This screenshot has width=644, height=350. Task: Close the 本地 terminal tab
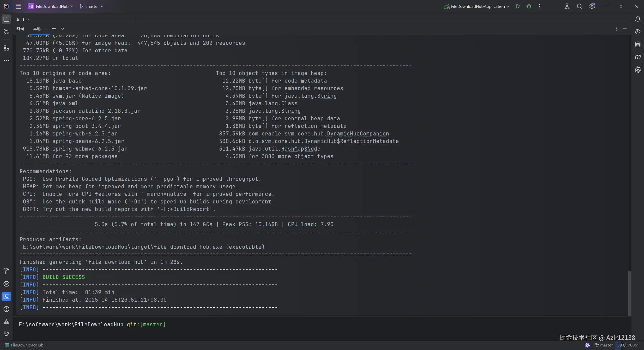pos(46,29)
